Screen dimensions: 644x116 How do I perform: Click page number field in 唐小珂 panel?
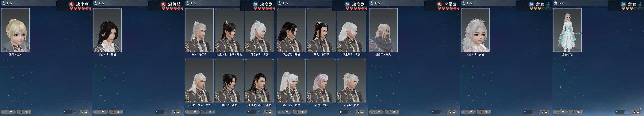click(x=67, y=112)
